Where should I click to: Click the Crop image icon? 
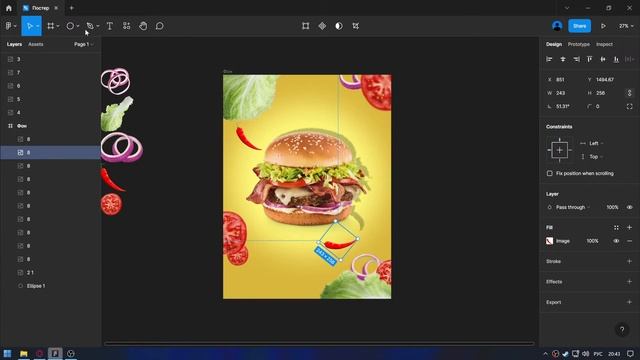point(356,26)
